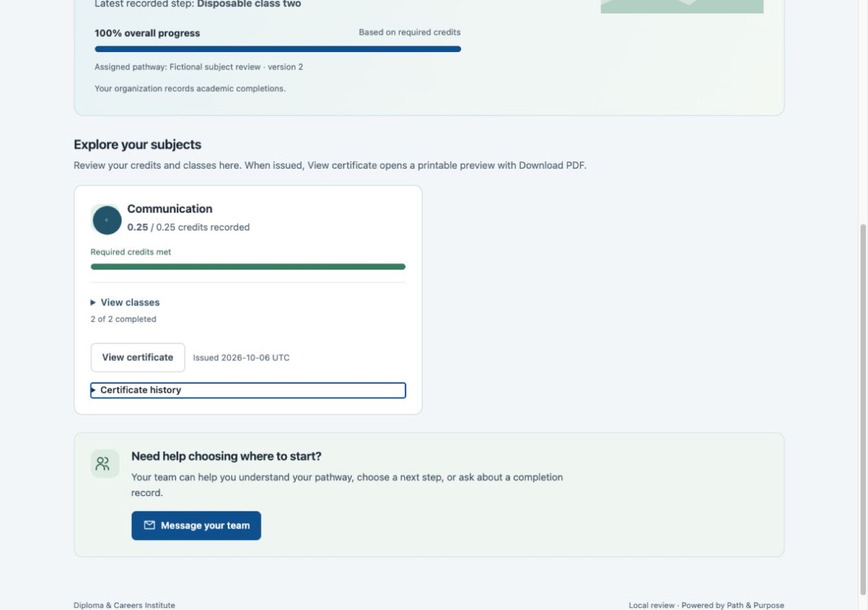Viewport: 868px width, 610px height.
Task: Click the "Explore your subjects" heading
Action: coord(137,144)
